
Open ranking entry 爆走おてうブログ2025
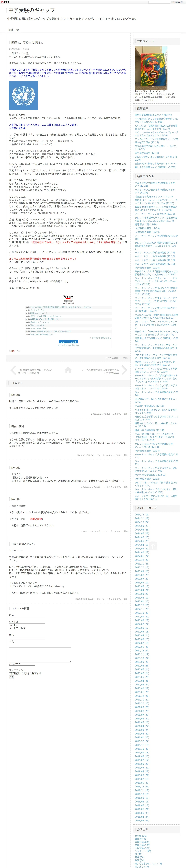click(40, 322)
